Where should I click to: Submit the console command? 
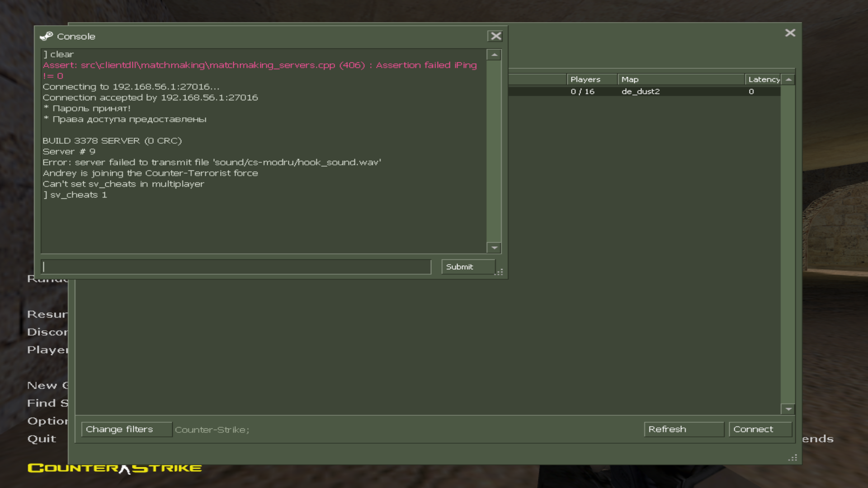[468, 267]
